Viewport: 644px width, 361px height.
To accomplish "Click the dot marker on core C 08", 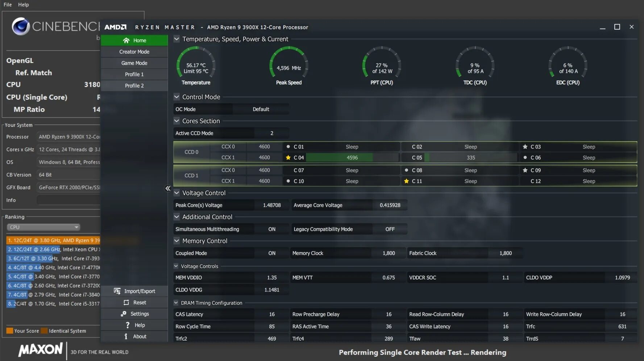I will click(x=406, y=170).
